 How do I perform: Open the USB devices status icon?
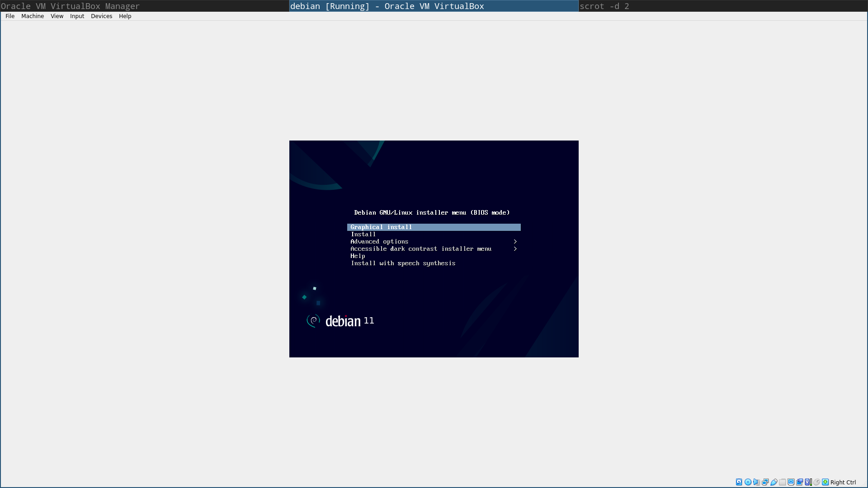pyautogui.click(x=774, y=482)
